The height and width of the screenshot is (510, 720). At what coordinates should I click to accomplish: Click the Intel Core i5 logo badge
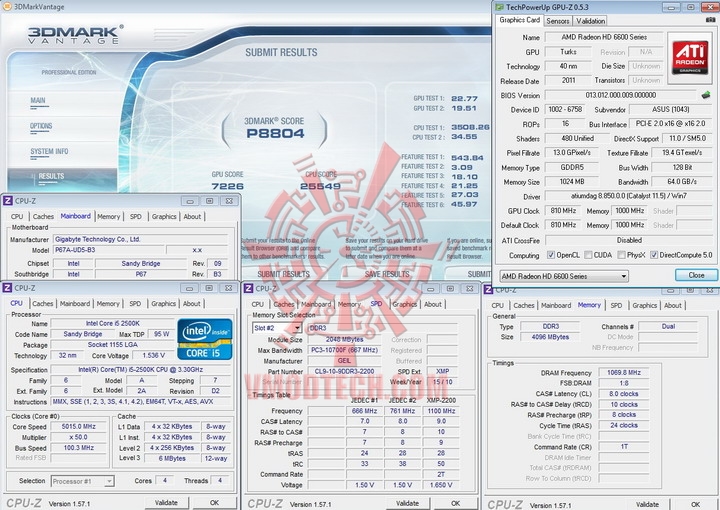205,339
